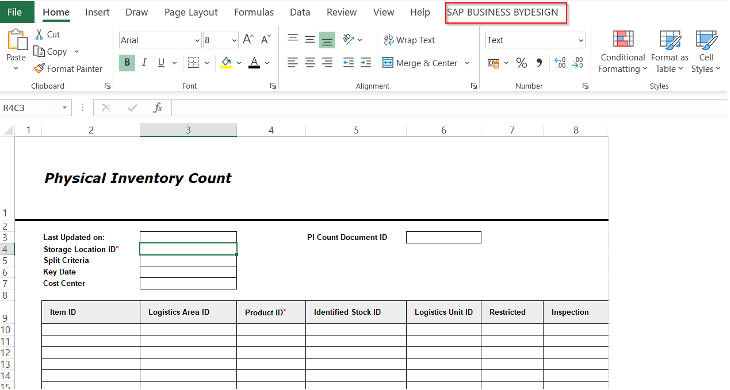730x390 pixels.
Task: Center text horizontally
Action: [310, 62]
